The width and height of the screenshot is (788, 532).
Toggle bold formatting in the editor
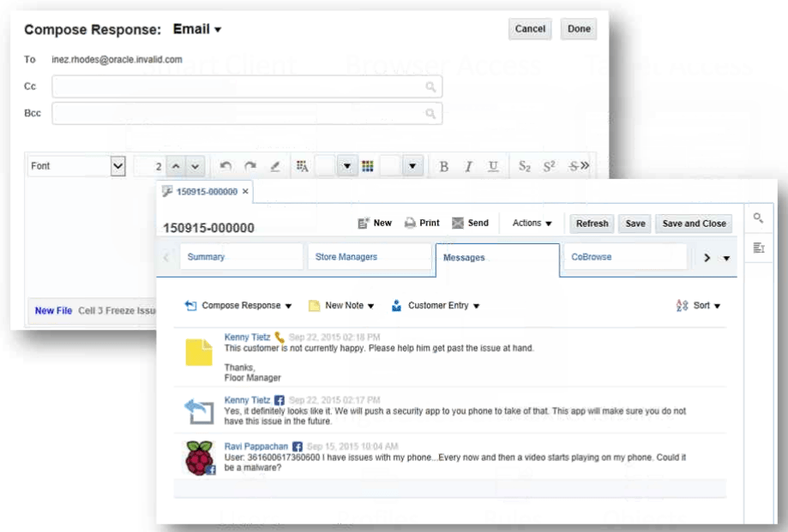click(x=442, y=164)
